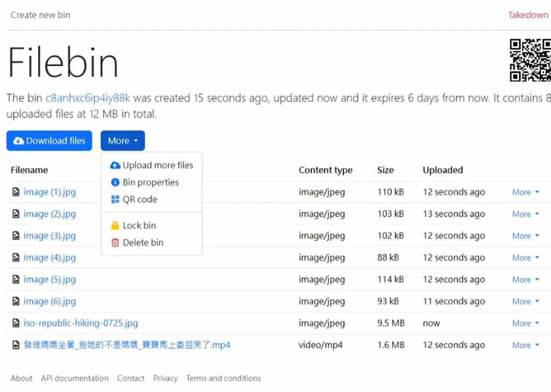Open file image (6).jpg

click(x=50, y=301)
